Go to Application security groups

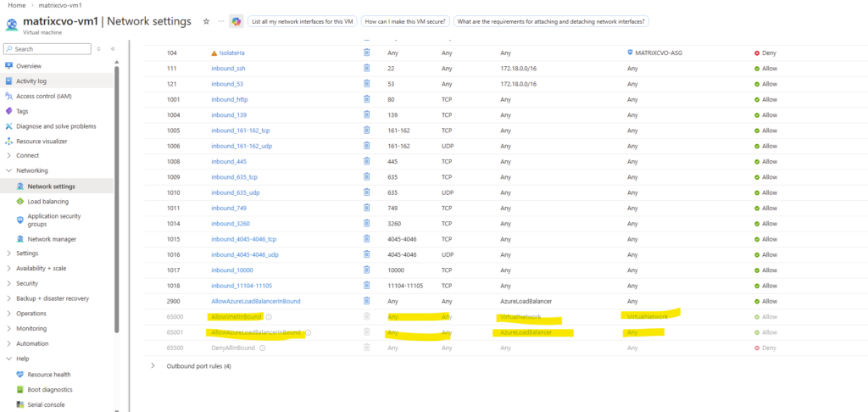pos(53,220)
